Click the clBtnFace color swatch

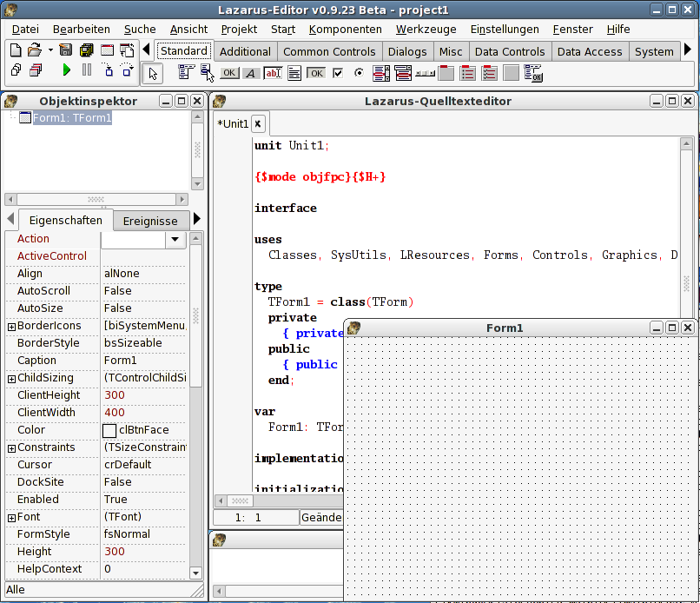tap(109, 430)
